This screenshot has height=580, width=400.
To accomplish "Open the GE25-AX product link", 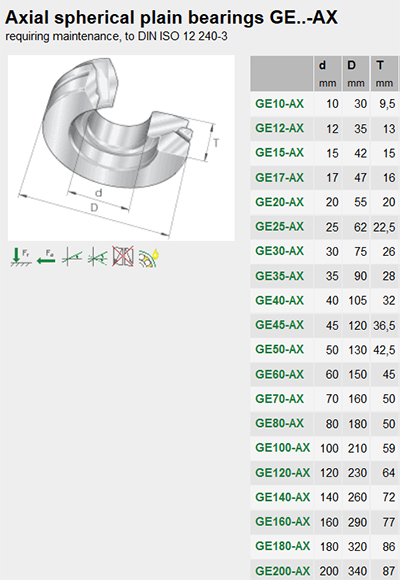I will tap(279, 226).
